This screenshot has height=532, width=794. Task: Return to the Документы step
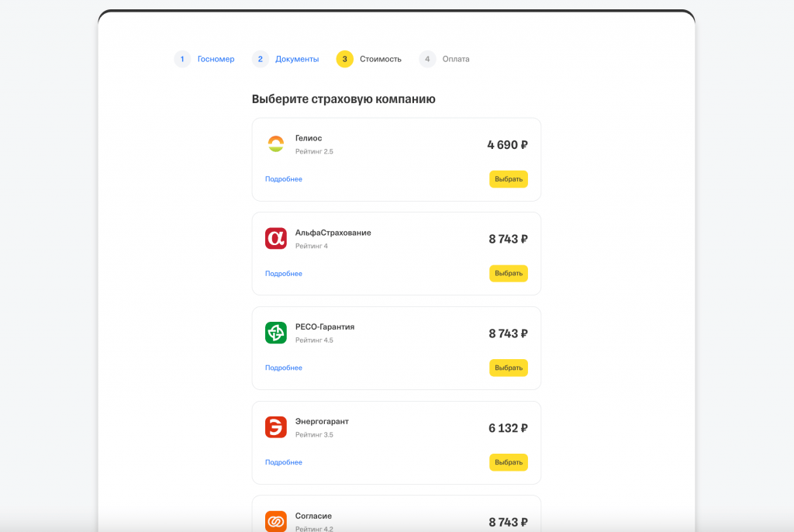[297, 59]
